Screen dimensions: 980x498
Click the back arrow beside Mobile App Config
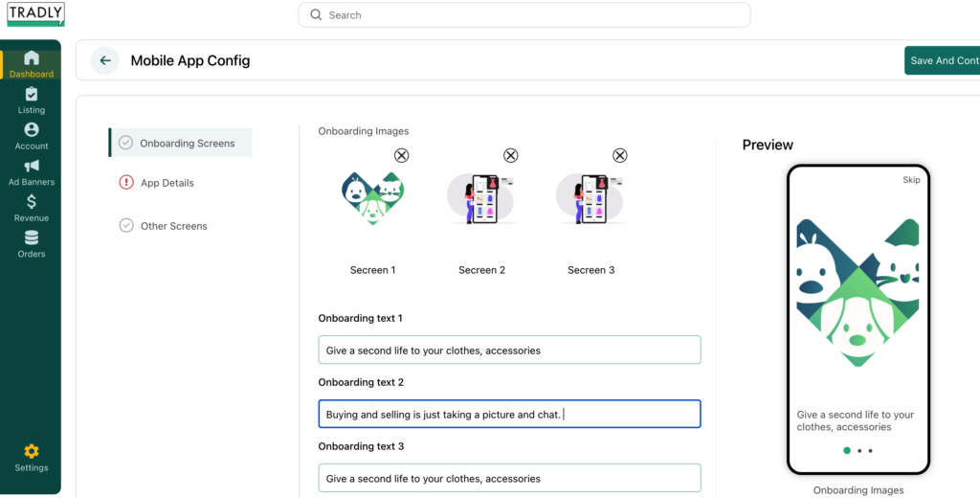click(105, 60)
